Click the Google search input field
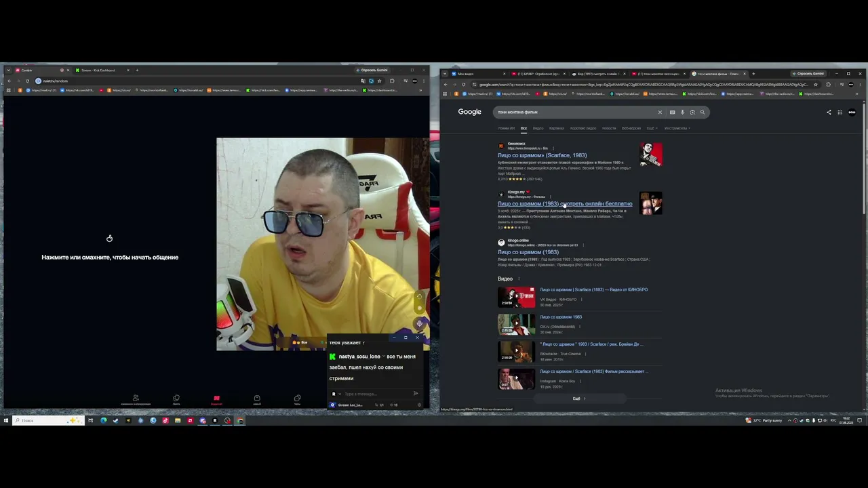Image resolution: width=868 pixels, height=488 pixels. [x=575, y=113]
